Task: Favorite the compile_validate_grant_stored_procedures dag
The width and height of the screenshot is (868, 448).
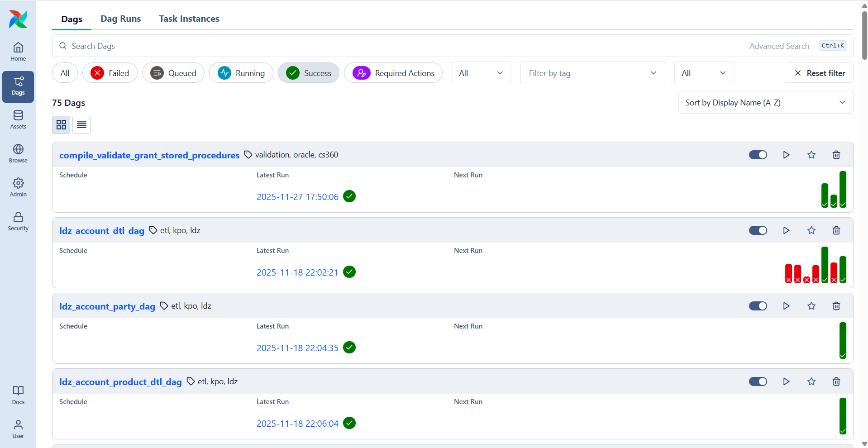Action: (811, 155)
